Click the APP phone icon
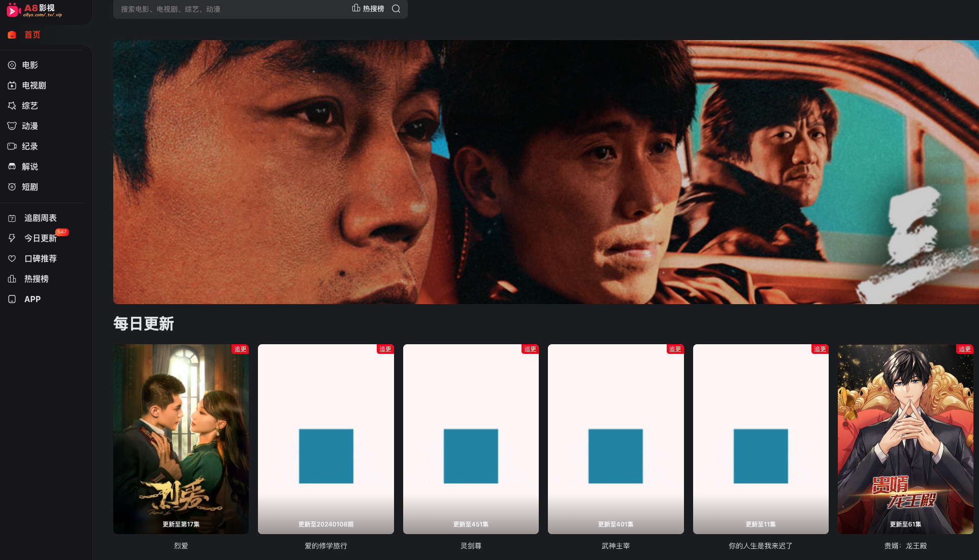This screenshot has width=979, height=560. tap(12, 299)
